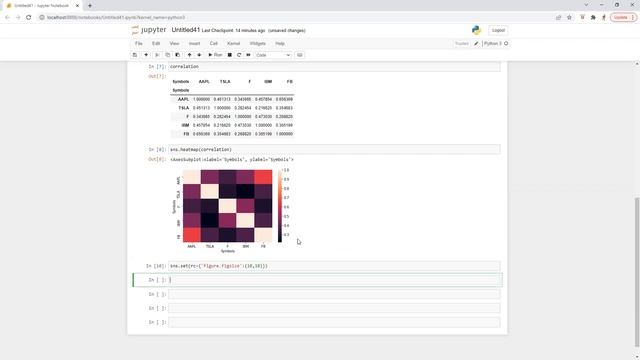Click the pencil edit mode indicator
This screenshot has height=360, width=640.
pyautogui.click(x=476, y=43)
